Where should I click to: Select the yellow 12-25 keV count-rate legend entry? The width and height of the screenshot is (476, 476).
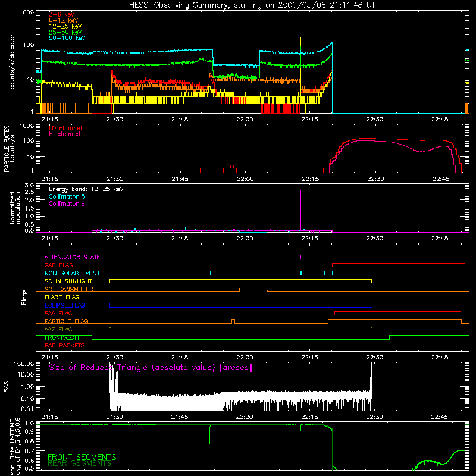point(65,26)
